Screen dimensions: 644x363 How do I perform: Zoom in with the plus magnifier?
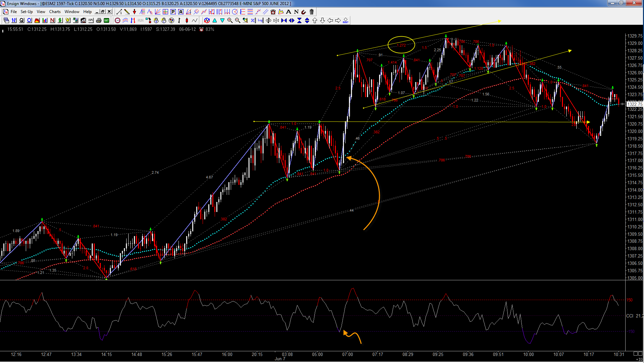pos(230,20)
